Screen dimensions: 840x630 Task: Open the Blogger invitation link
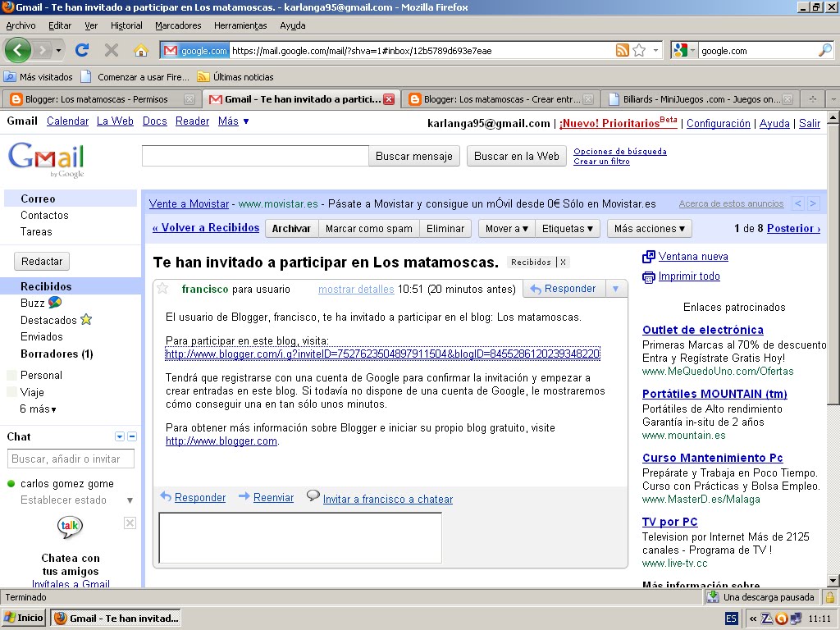(x=382, y=354)
